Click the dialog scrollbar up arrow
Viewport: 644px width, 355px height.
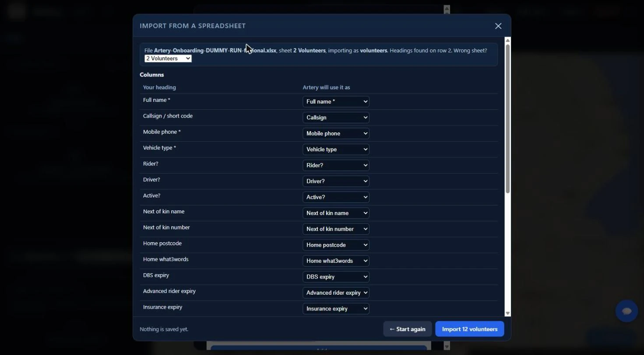pos(508,40)
